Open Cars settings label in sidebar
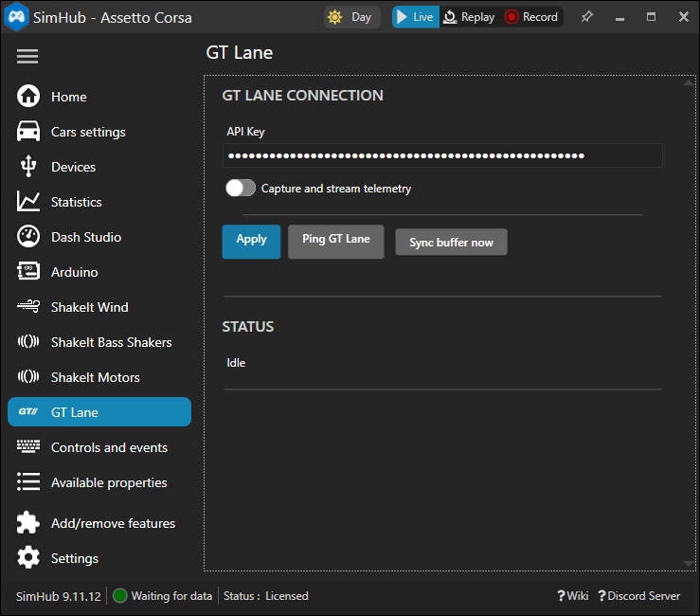Screen dimensions: 700x616 [x=88, y=133]
